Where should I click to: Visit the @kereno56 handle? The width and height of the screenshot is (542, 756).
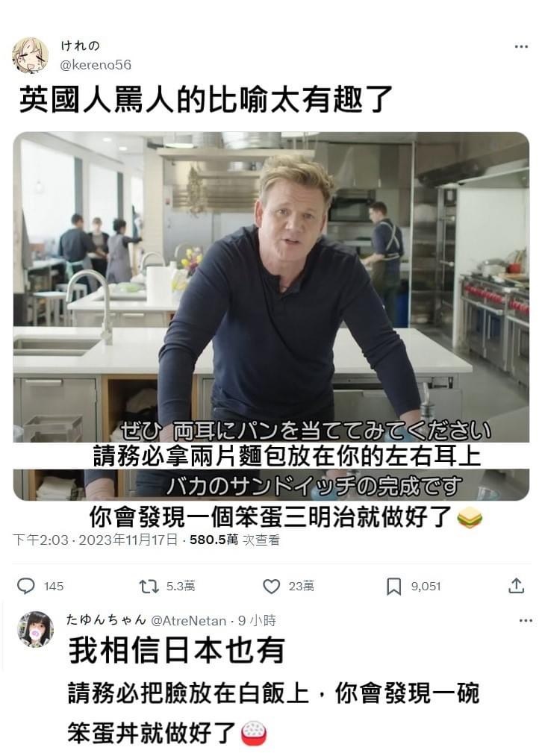96,65
